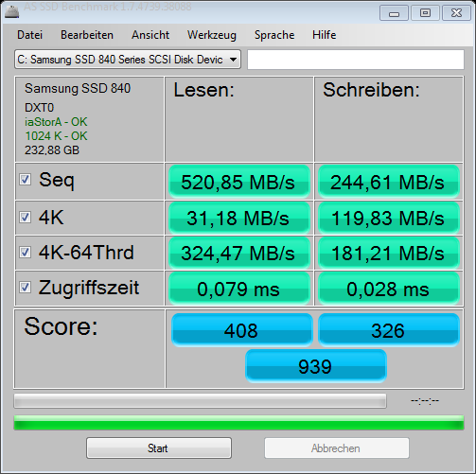This screenshot has height=474, width=476.
Task: Click the Lesen column header
Action: coord(203,90)
